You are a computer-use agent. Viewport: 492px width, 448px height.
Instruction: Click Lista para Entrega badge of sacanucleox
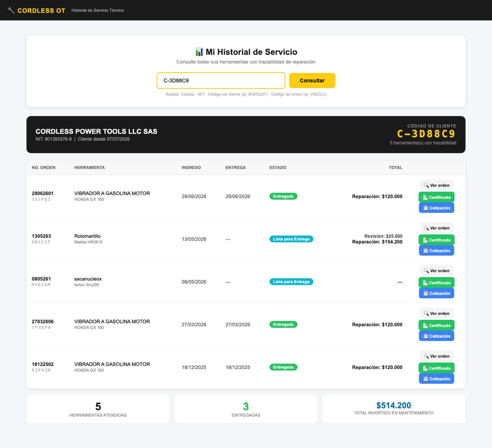(291, 282)
